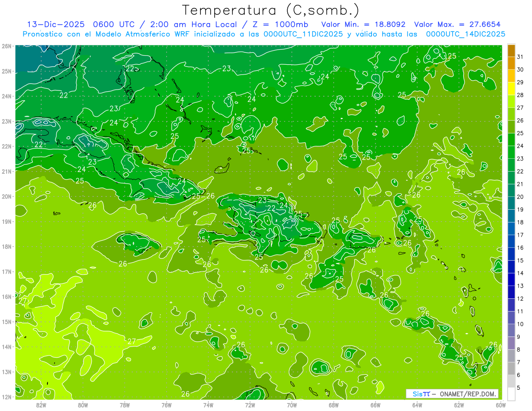Click "Valor Max. = 27.6654" text
The height and width of the screenshot is (411, 532).
click(x=457, y=24)
